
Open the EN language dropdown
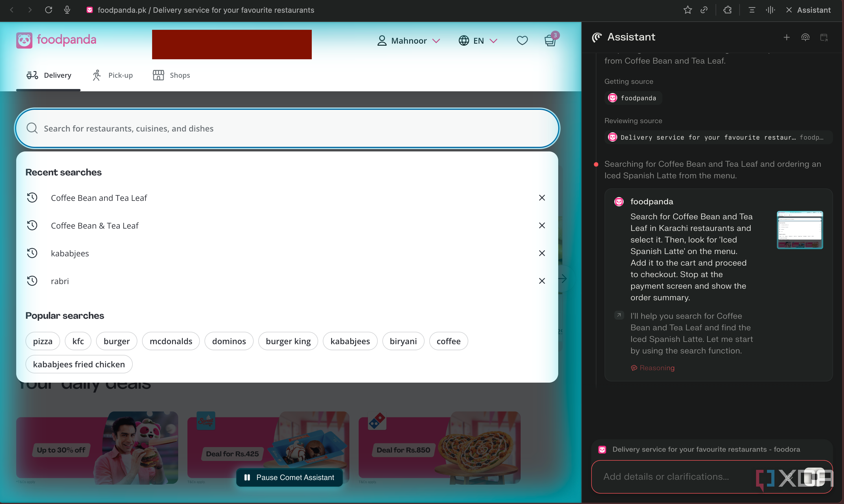coord(478,41)
